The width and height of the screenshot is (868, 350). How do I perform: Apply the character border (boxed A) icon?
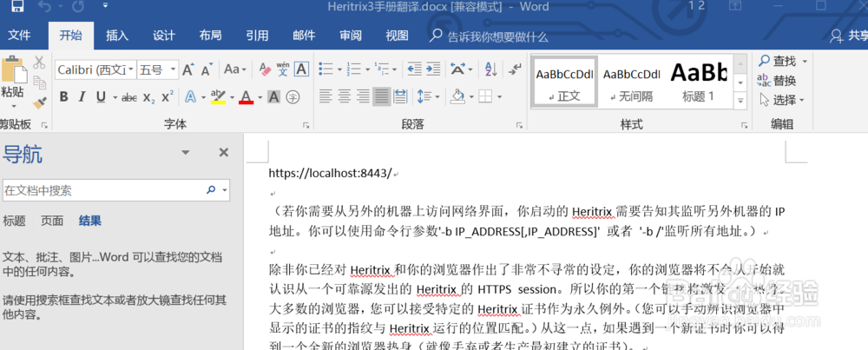(x=301, y=69)
